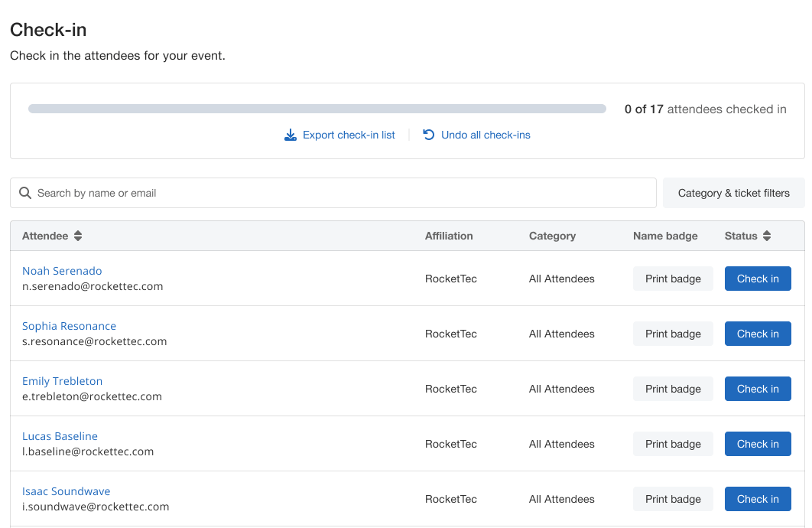Export check-in list
The image size is (812, 528).
point(349,135)
